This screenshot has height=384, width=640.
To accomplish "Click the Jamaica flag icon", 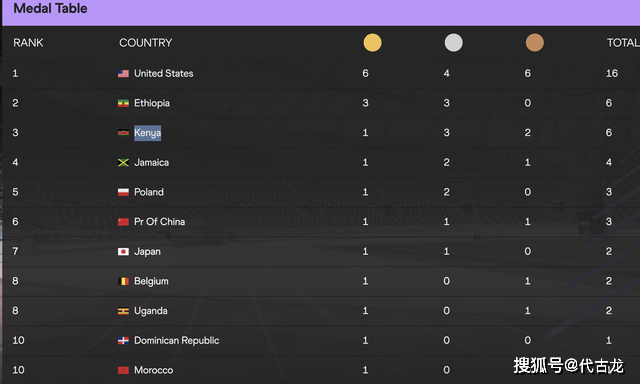I will coord(123,162).
